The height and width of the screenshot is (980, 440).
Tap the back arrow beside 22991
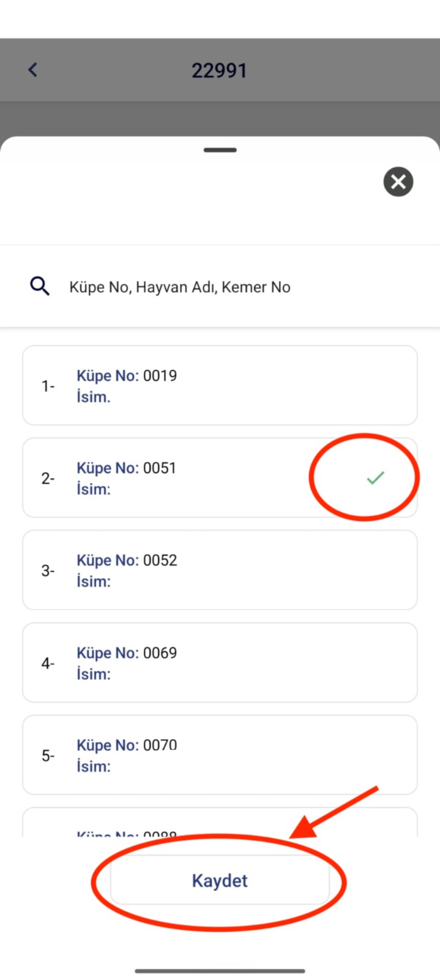(33, 70)
